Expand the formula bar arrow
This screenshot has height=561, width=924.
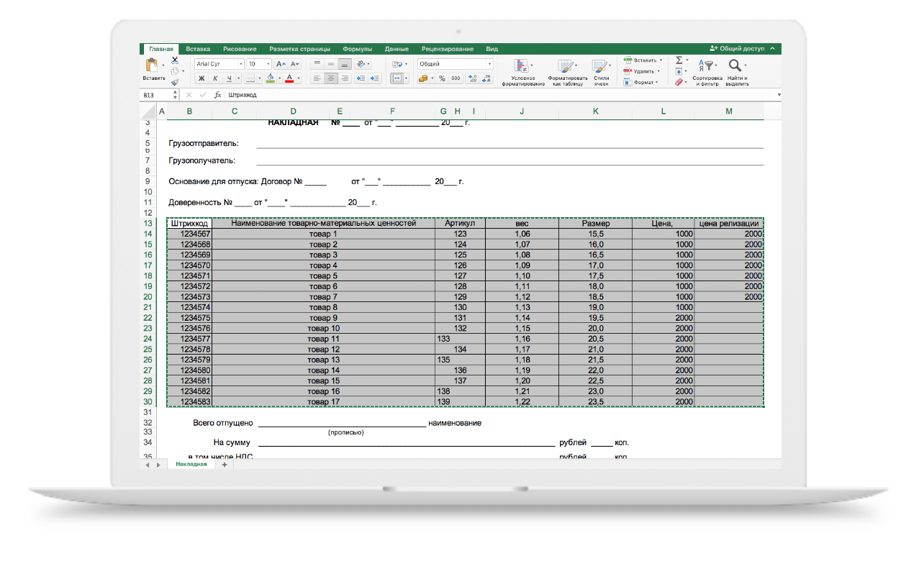779,95
